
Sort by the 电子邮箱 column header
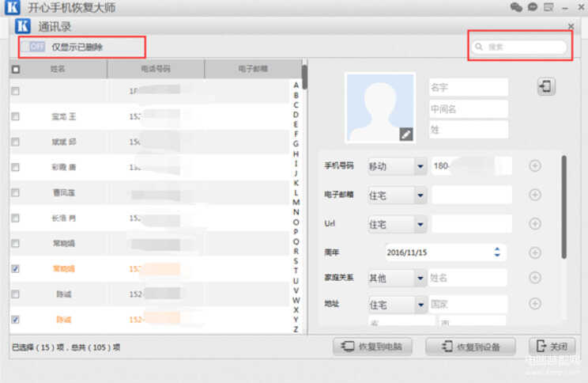click(253, 69)
